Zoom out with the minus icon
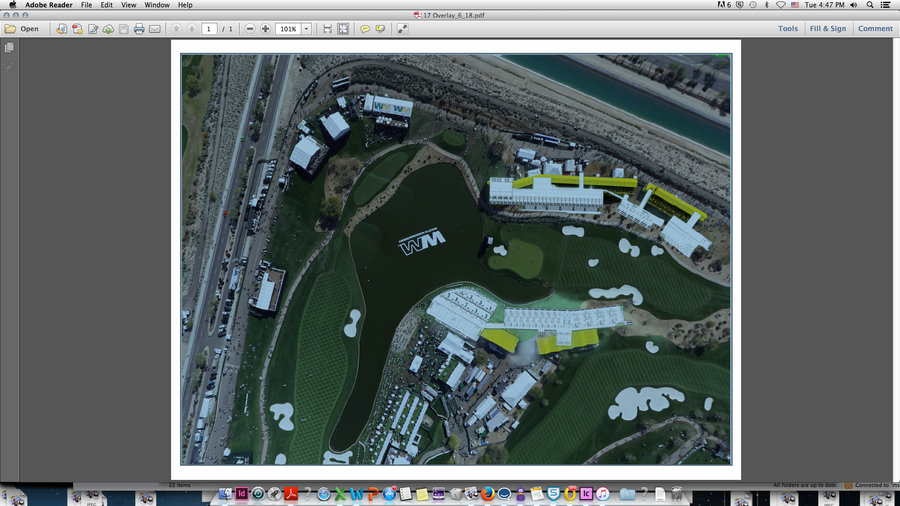The height and width of the screenshot is (506, 900). [x=250, y=29]
